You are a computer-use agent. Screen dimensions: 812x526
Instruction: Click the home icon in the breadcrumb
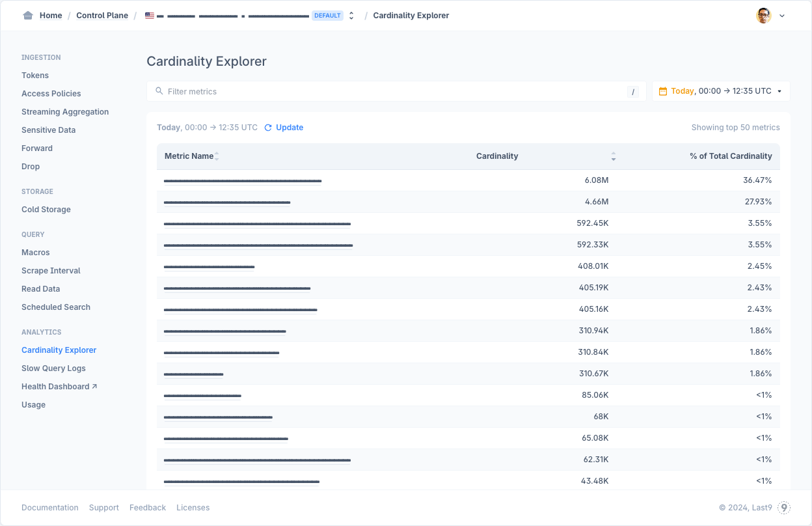28,15
